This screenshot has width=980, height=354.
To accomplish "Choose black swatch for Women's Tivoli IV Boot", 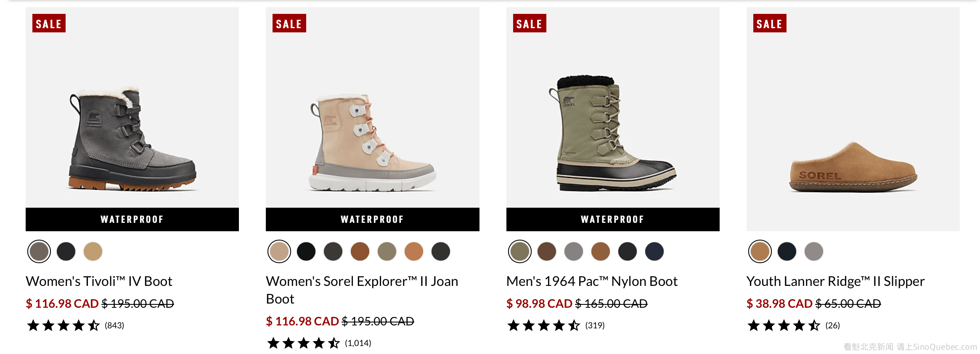I will tap(66, 251).
